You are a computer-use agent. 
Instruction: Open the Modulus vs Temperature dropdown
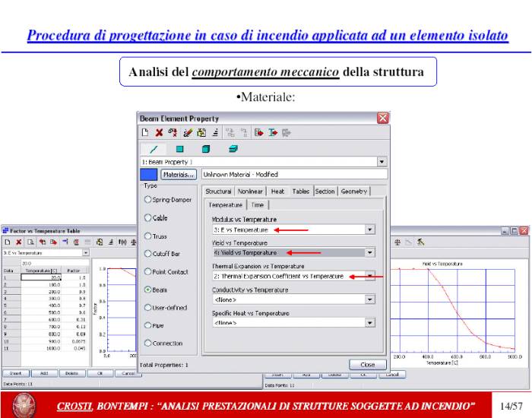pyautogui.click(x=370, y=230)
